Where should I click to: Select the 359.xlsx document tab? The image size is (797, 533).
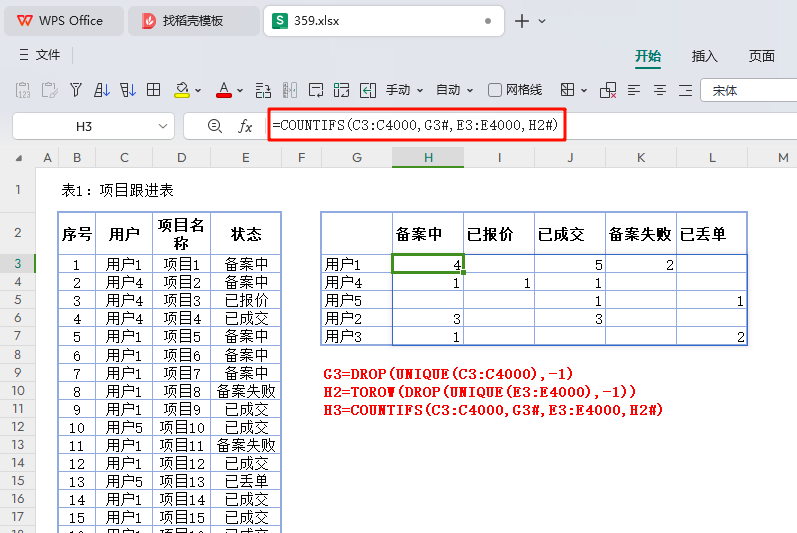[384, 21]
